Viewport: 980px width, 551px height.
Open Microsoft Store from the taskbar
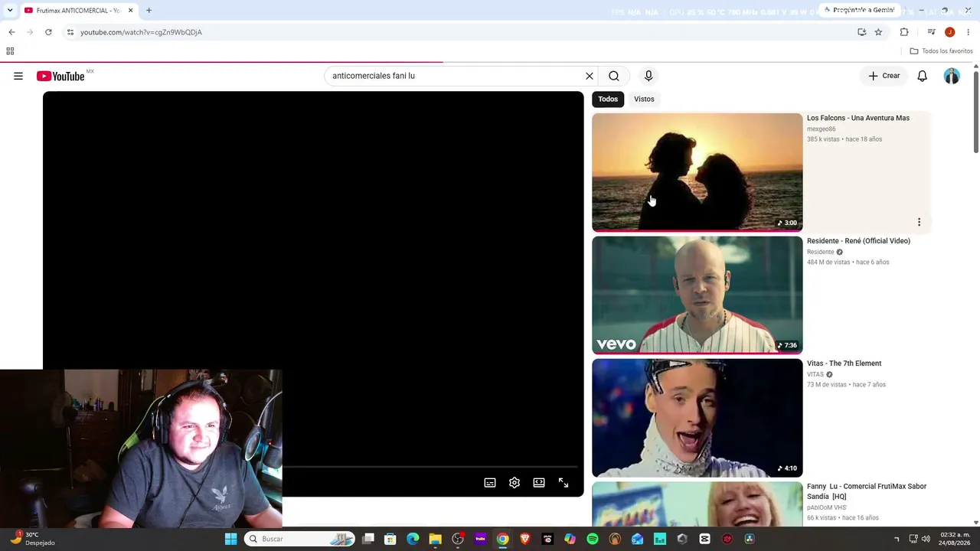(390, 539)
